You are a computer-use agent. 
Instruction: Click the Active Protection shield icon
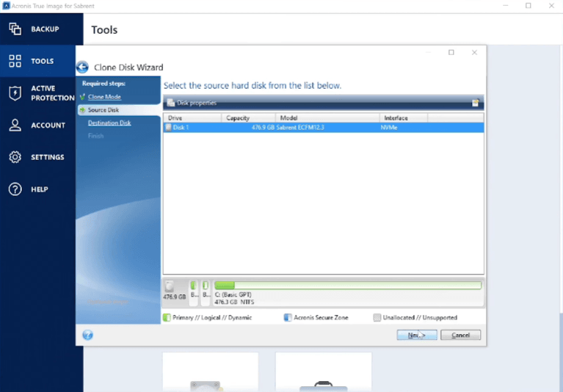[x=15, y=93]
